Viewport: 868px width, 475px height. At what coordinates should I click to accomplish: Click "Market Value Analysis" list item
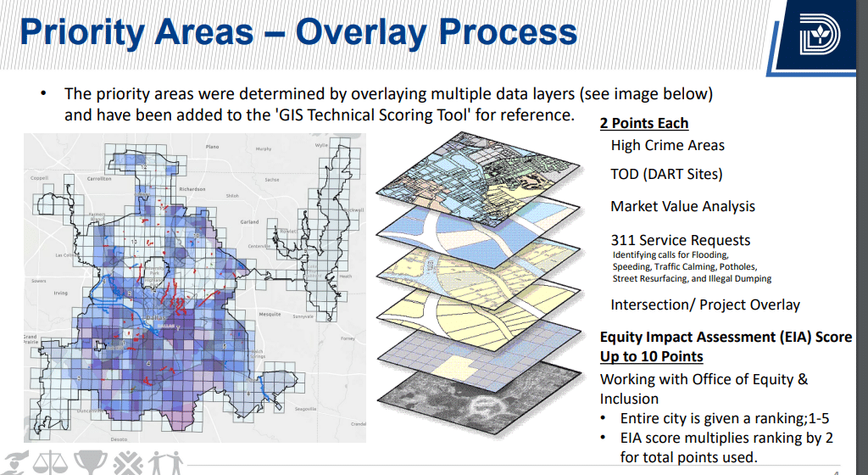682,206
